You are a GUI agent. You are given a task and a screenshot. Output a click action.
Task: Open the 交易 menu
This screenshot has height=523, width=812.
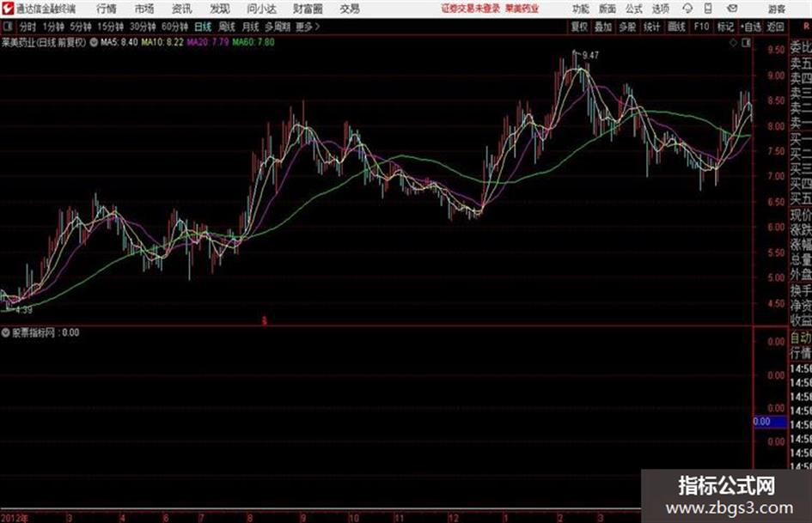pyautogui.click(x=350, y=9)
